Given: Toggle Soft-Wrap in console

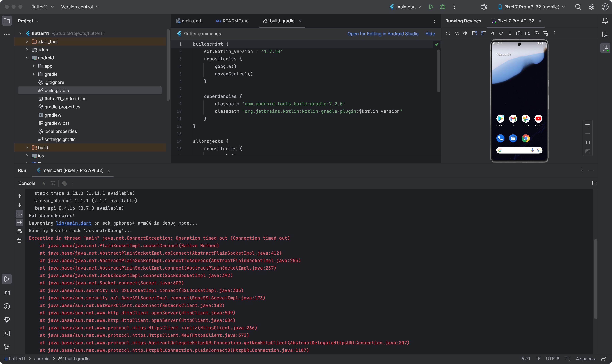Looking at the screenshot, I should [x=19, y=214].
